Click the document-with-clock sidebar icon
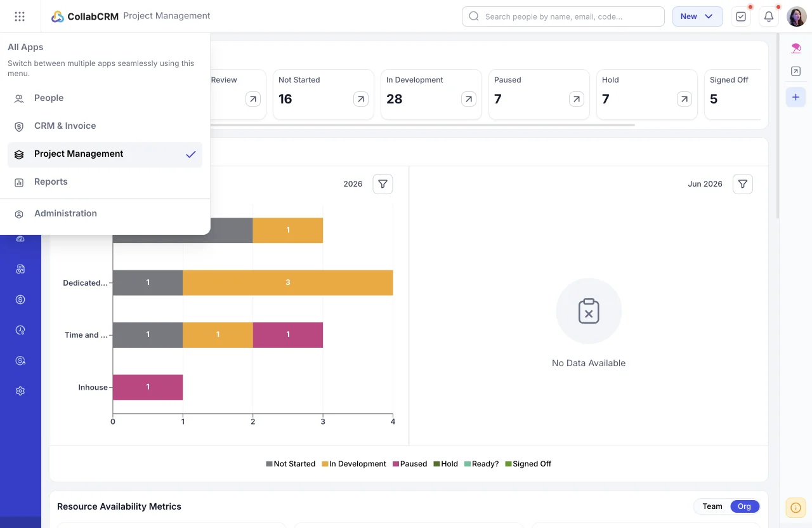Viewport: 812px width, 528px height. (20, 269)
